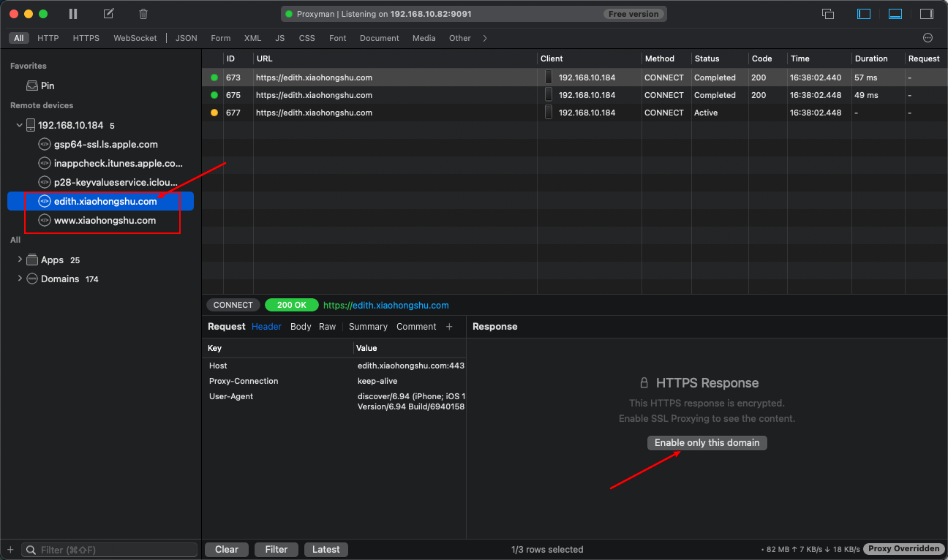Filter by WebSocket traffic
Image resolution: width=948 pixels, height=560 pixels.
[135, 38]
